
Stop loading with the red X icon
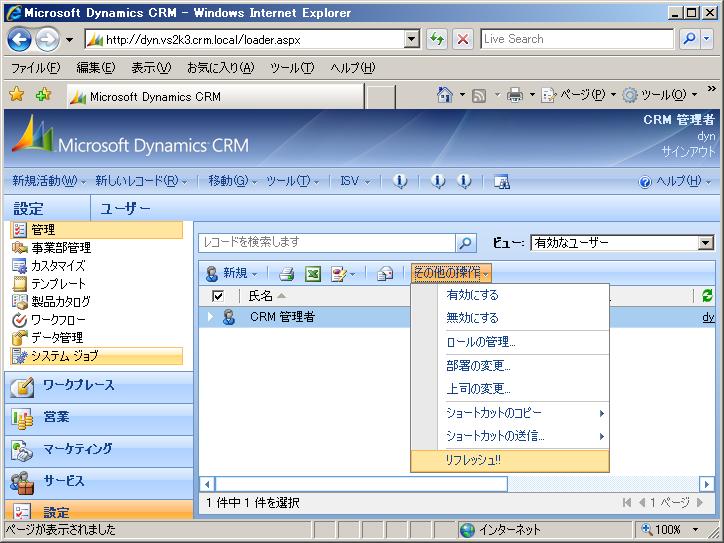(463, 40)
